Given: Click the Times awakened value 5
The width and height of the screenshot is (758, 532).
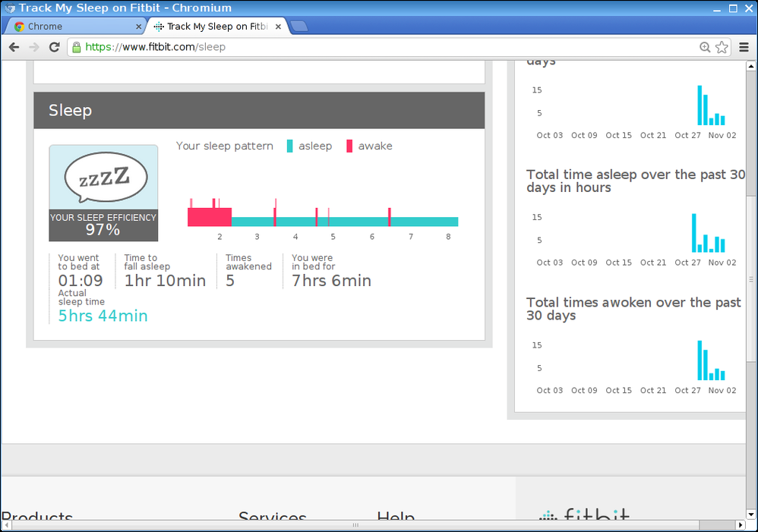Looking at the screenshot, I should 230,281.
